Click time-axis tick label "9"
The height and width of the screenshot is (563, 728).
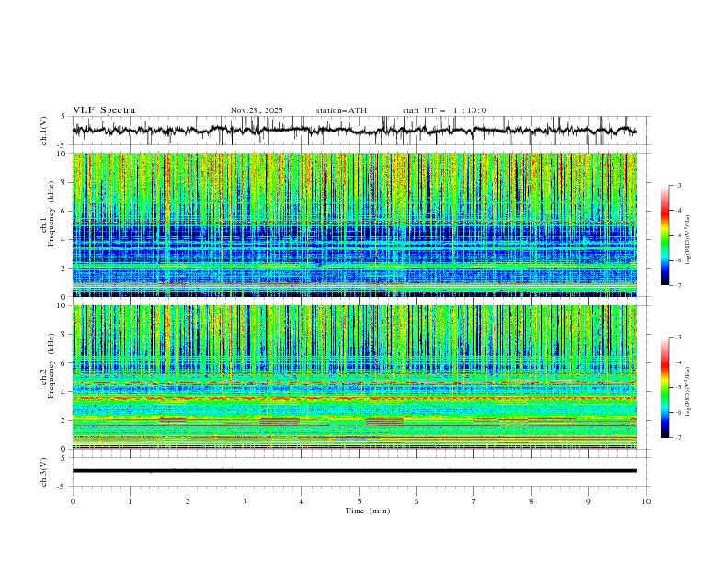pos(588,501)
